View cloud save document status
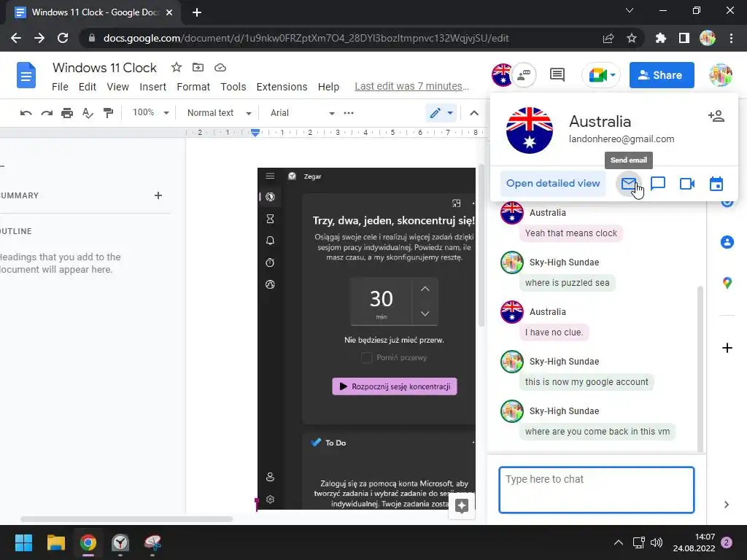Image resolution: width=747 pixels, height=560 pixels. point(220,68)
